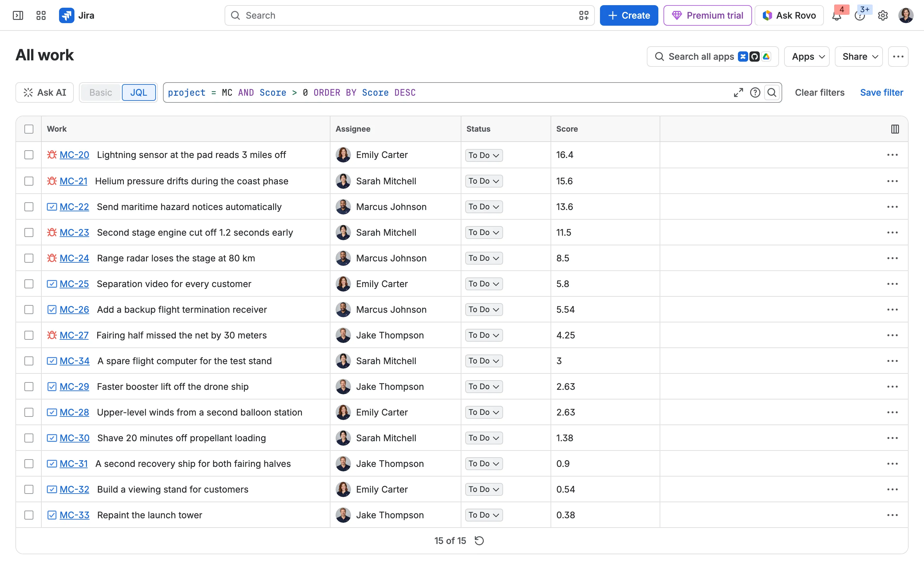Open the column configuration icon
Image resolution: width=924 pixels, height=578 pixels.
point(894,129)
